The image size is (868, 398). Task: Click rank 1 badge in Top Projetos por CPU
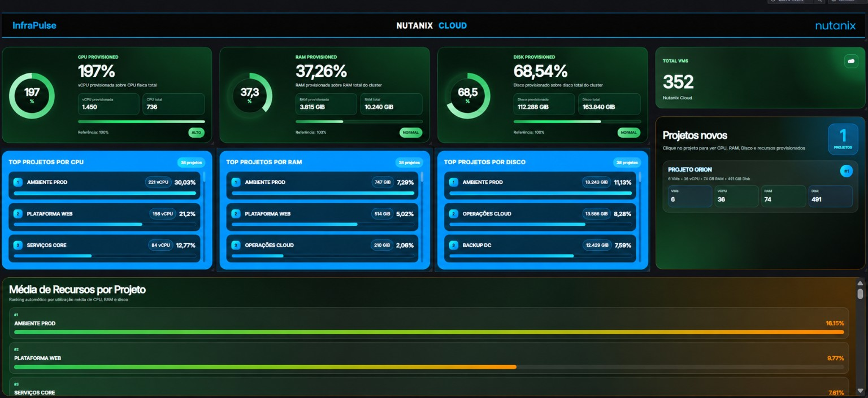click(x=18, y=182)
